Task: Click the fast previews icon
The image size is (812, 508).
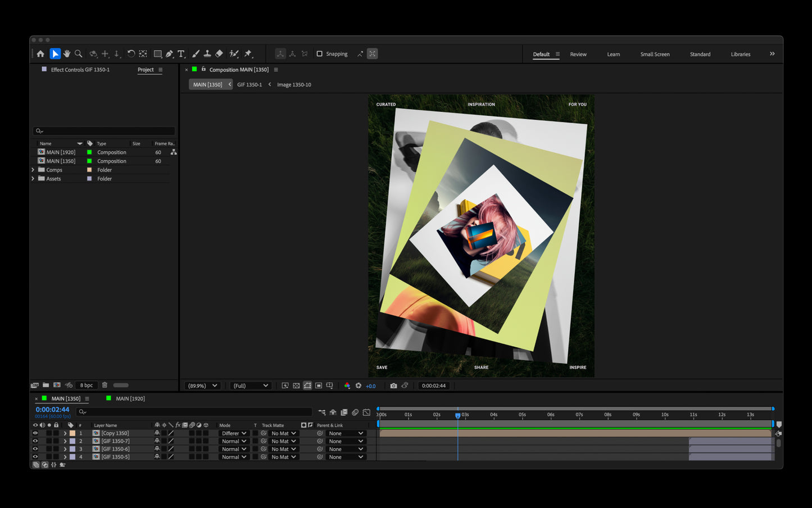Action: tap(285, 385)
